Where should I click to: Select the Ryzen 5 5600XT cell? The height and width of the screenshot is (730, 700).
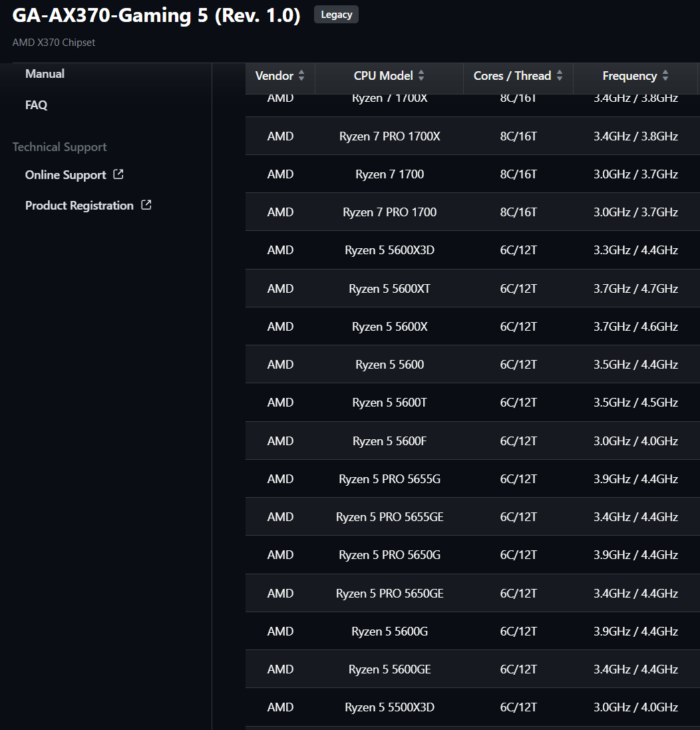tap(389, 289)
